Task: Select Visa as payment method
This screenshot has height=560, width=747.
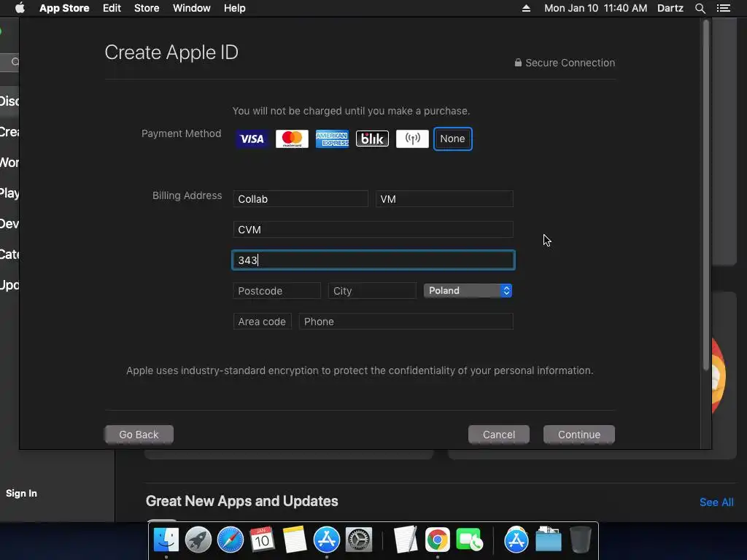Action: [x=252, y=139]
